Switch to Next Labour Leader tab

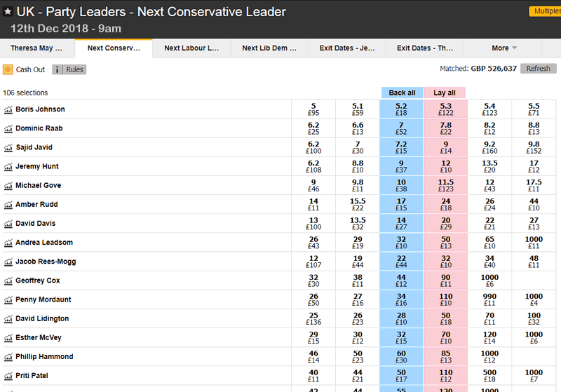191,48
